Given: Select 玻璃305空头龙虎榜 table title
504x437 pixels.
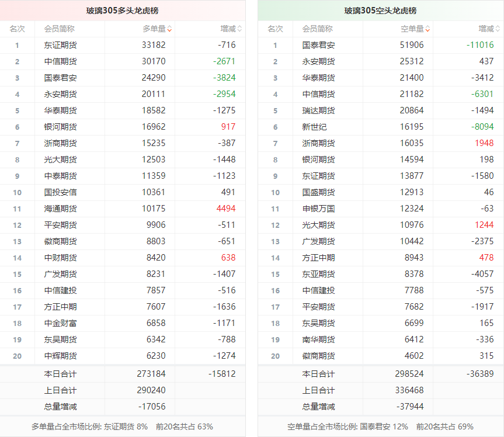Looking at the screenshot, I should (381, 11).
